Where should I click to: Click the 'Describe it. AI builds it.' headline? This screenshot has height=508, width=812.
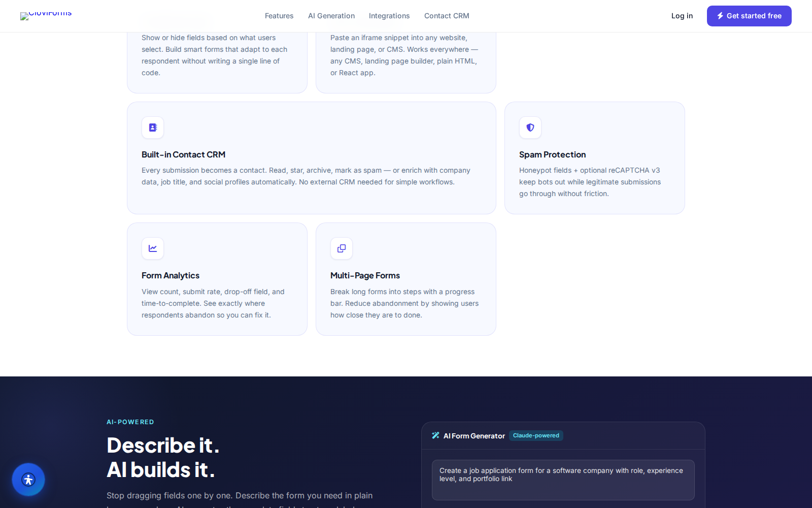click(163, 457)
